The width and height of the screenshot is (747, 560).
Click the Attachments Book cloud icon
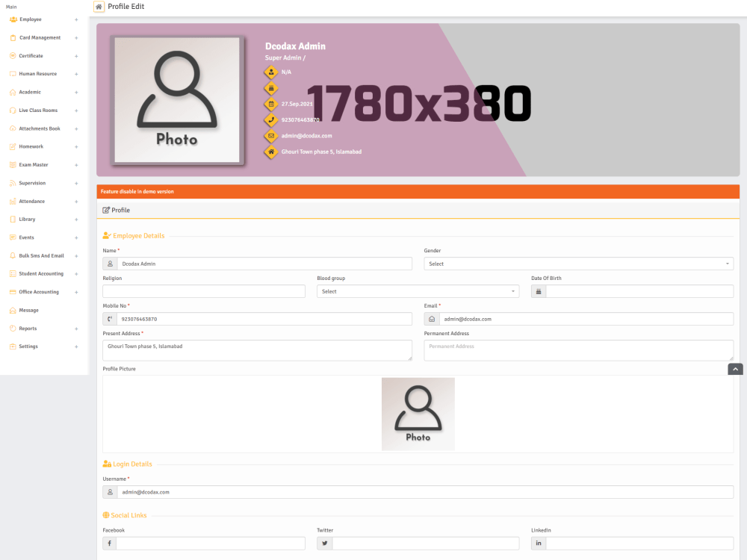click(13, 128)
